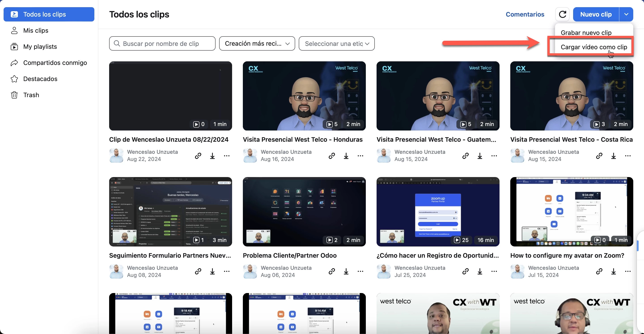
Task: Copy link for Guatemala visit clip
Action: (466, 156)
